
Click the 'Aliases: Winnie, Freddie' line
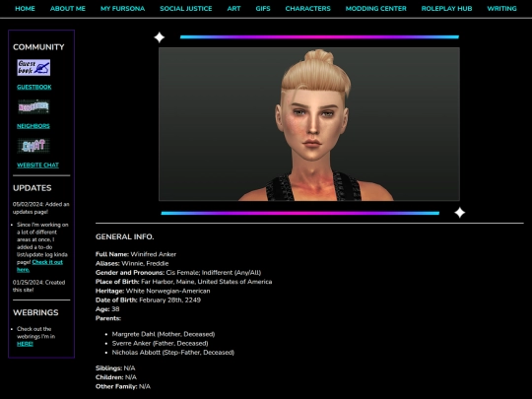tap(132, 263)
